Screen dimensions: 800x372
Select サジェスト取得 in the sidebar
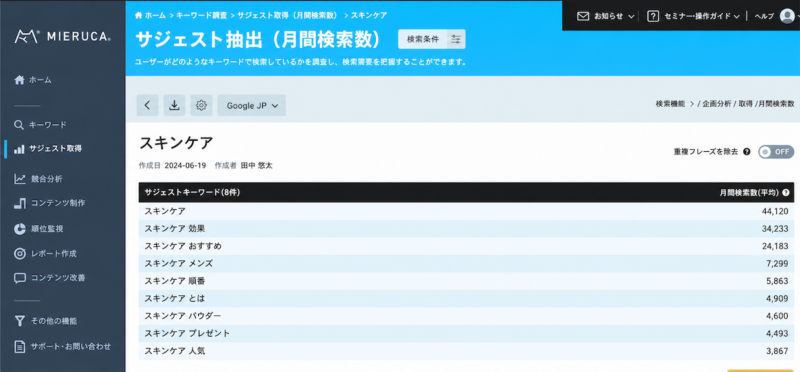[x=48, y=149]
